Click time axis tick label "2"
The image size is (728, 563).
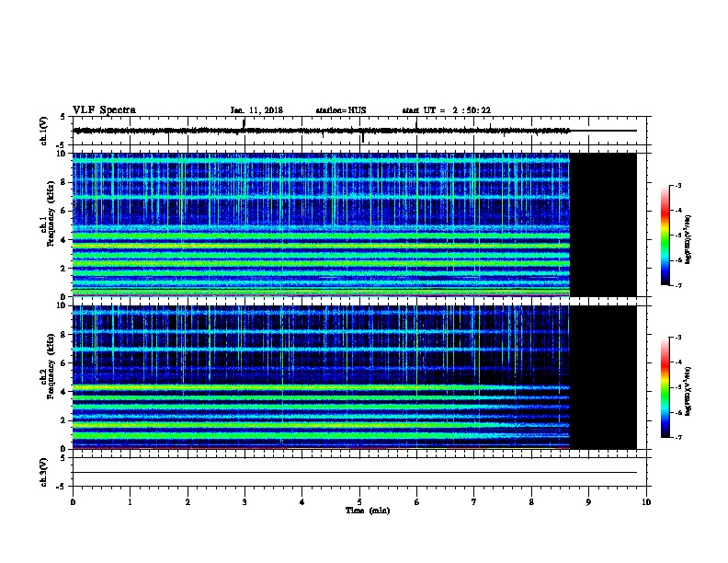(188, 502)
